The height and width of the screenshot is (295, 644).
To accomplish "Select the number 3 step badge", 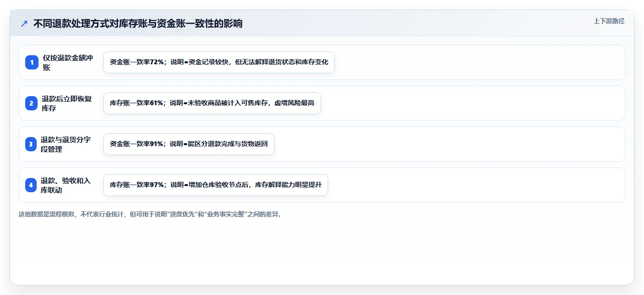I will click(x=31, y=144).
